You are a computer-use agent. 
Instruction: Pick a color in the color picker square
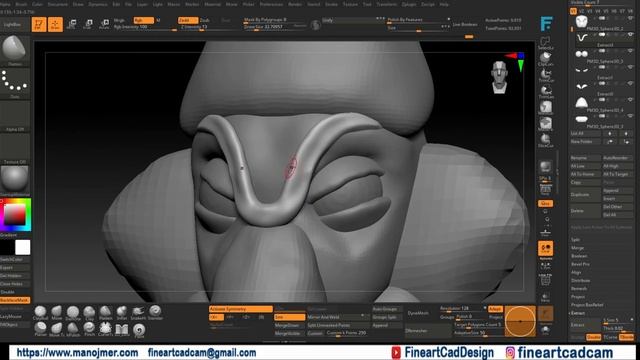coord(15,214)
